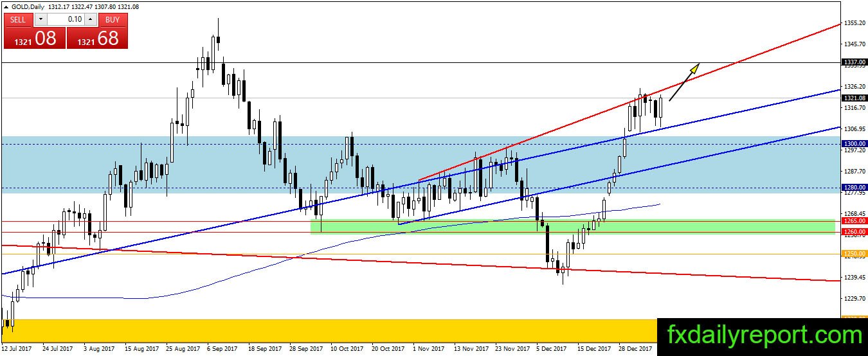The height and width of the screenshot is (356, 868).
Task: Click the 1260.00 price level label
Action: [x=854, y=231]
